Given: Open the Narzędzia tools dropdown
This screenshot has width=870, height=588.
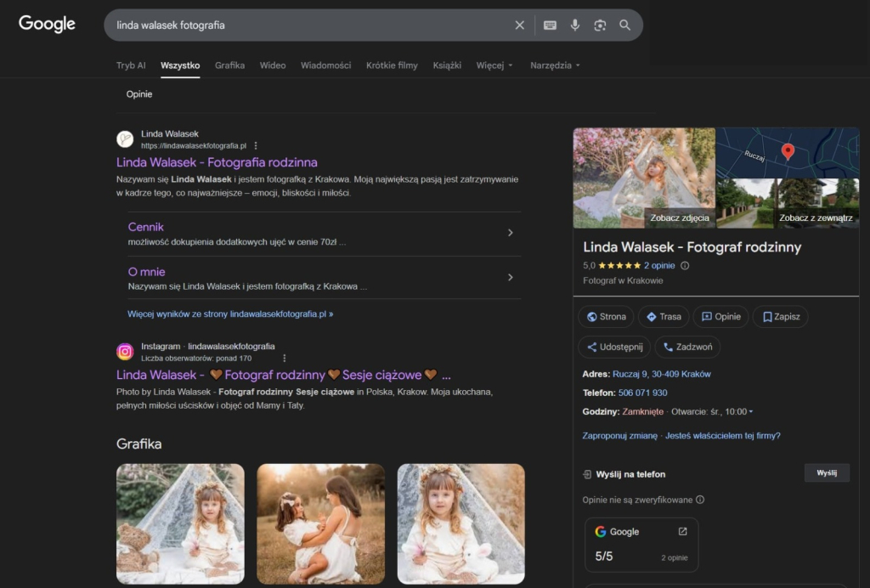Looking at the screenshot, I should (555, 65).
